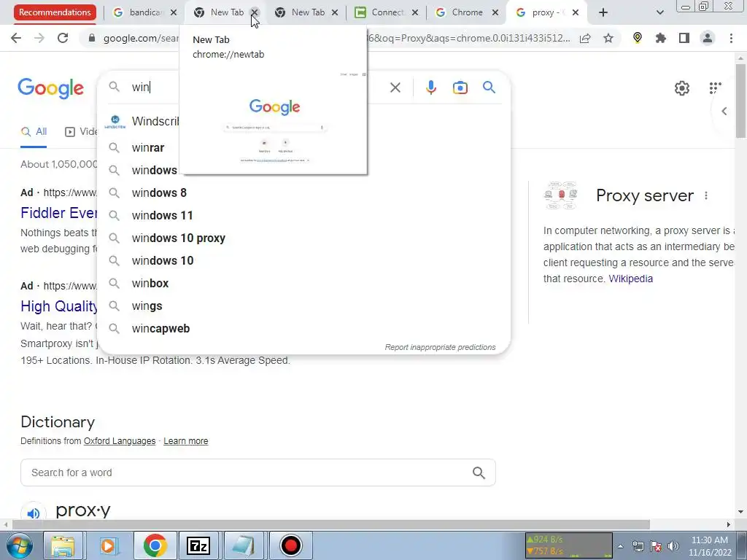Switch to the bandicam tab
The height and width of the screenshot is (560, 747).
pyautogui.click(x=145, y=12)
